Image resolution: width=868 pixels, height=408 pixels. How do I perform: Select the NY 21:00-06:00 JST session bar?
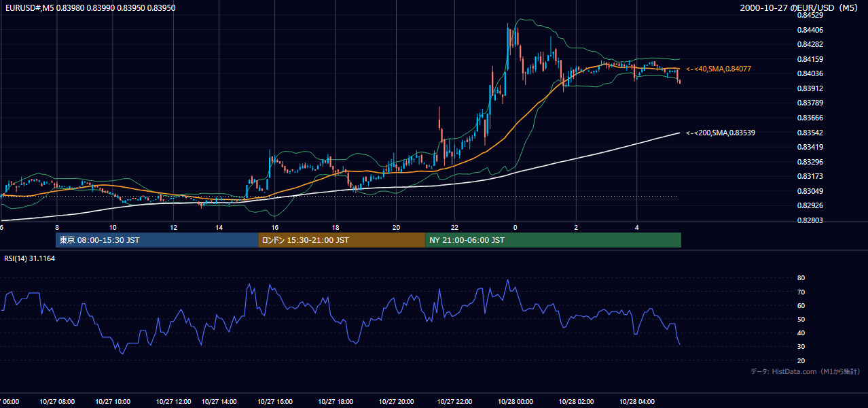coord(553,240)
